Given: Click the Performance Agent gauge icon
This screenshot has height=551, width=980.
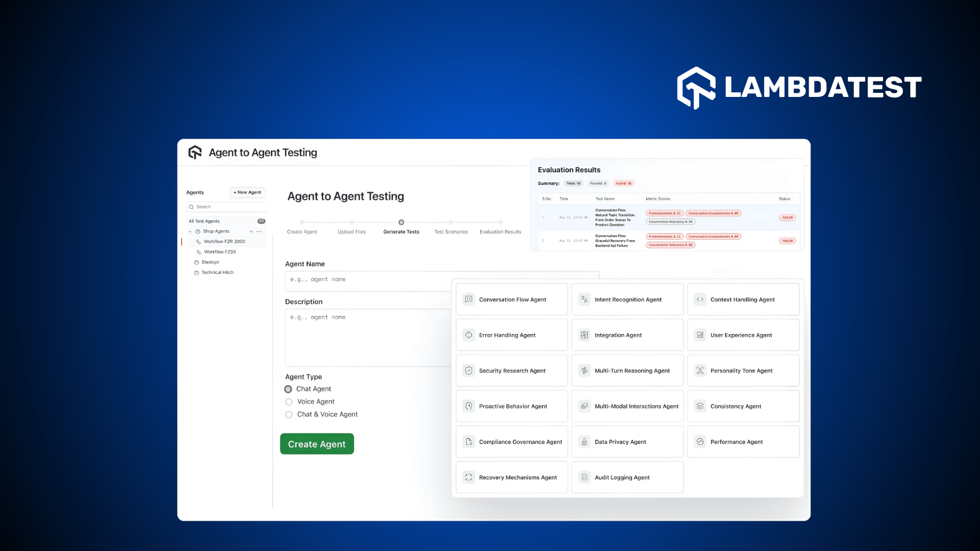Looking at the screenshot, I should pos(700,442).
